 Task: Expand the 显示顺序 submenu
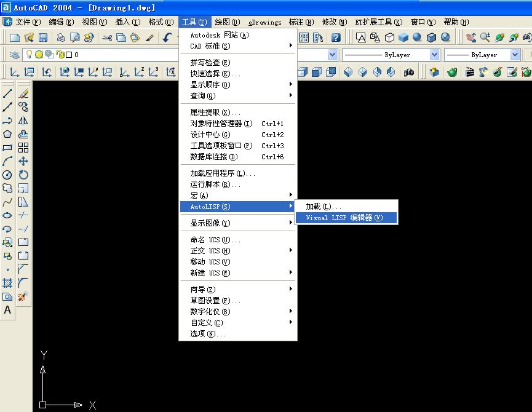point(238,84)
